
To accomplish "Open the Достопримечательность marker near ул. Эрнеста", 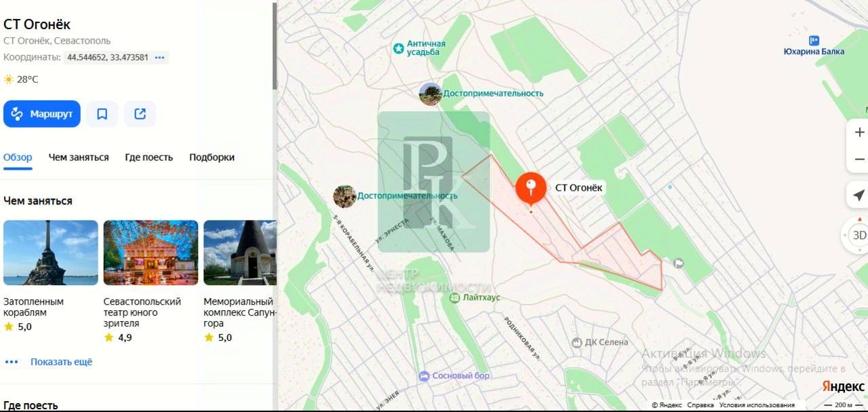I will coord(344,196).
